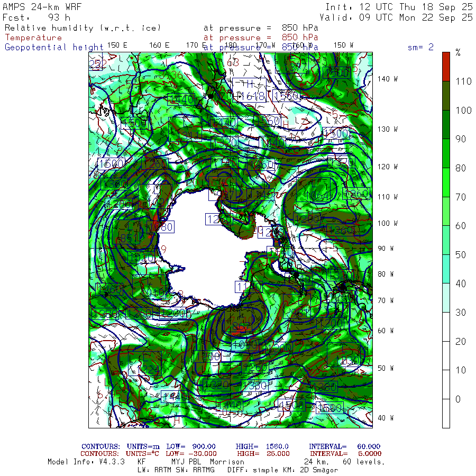Click the '120 W' longitude label
Screen dimensions: 476x476
point(387,167)
